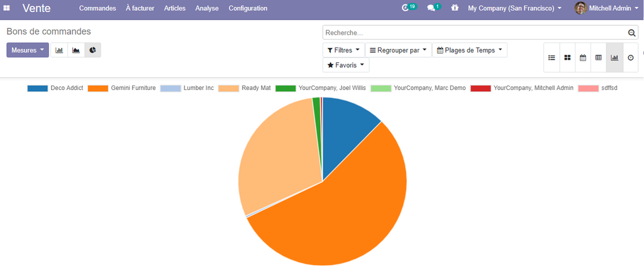644x275 pixels.
Task: Expand the Regrouper par dropdown
Action: coord(398,50)
